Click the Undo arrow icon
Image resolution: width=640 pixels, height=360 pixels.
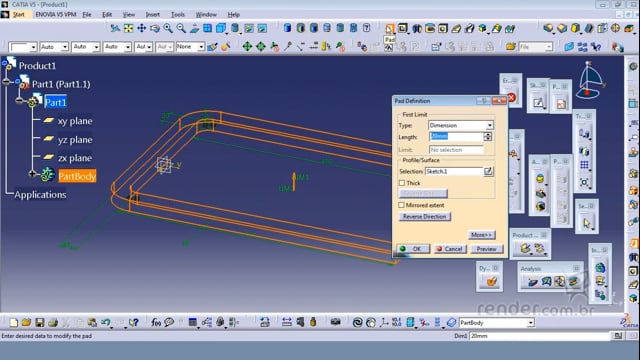coord(106,322)
